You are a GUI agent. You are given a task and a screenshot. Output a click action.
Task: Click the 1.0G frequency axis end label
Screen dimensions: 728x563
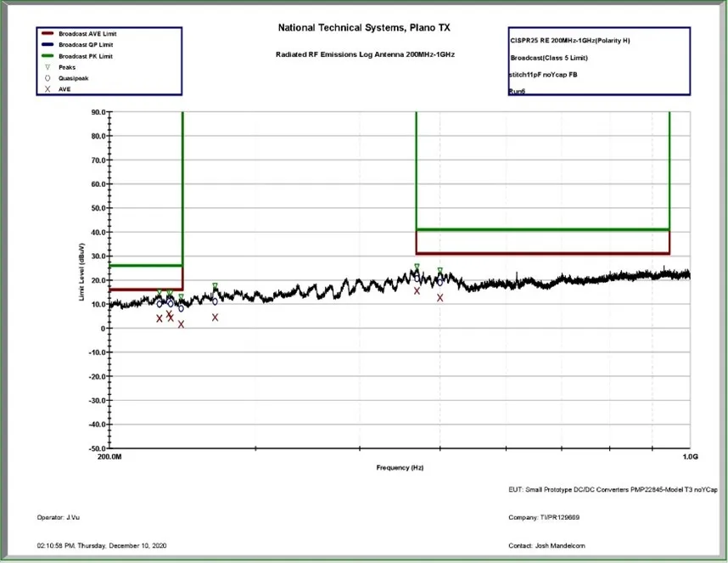click(x=690, y=457)
